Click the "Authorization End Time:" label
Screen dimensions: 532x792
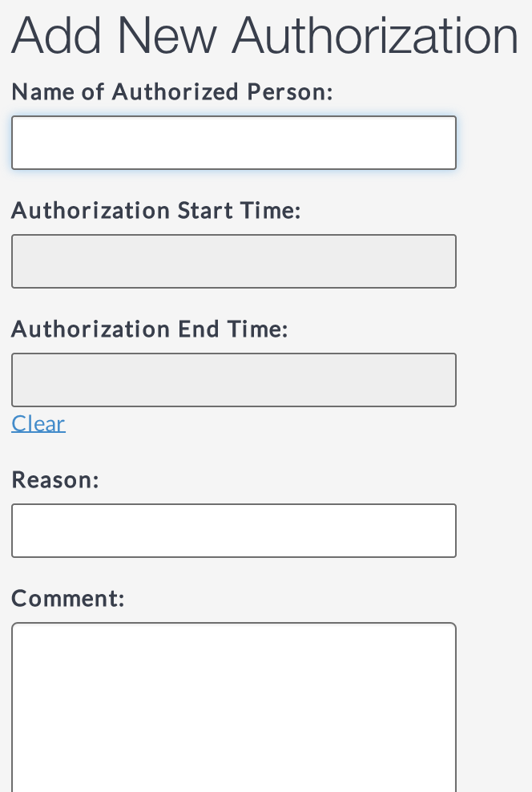(149, 329)
